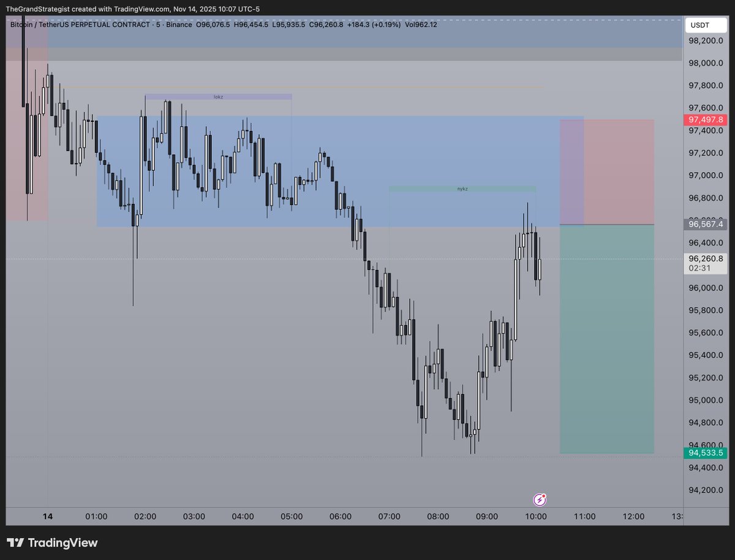The image size is (735, 560).
Task: Select the green profit zone of short position
Action: [607, 339]
